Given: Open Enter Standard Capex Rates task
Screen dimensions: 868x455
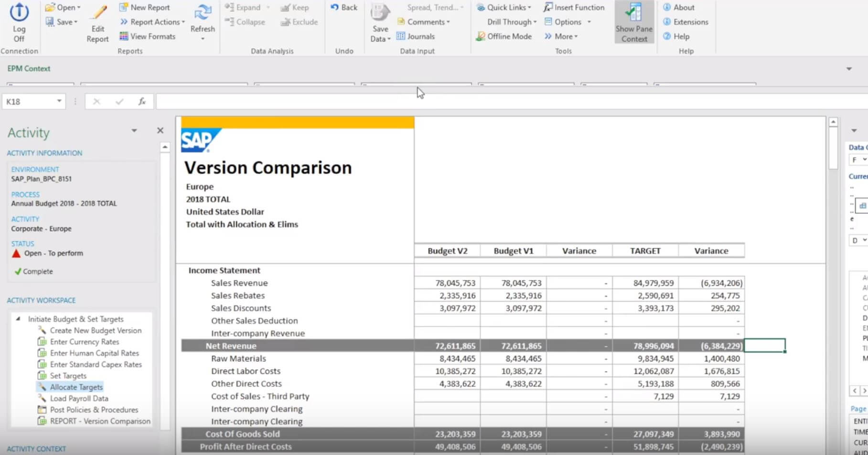Looking at the screenshot, I should (x=96, y=364).
